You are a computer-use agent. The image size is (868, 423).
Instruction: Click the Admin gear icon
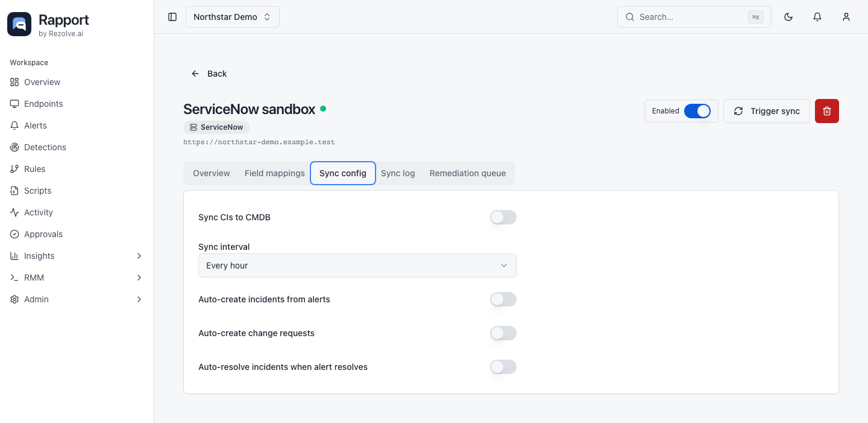coord(14,299)
